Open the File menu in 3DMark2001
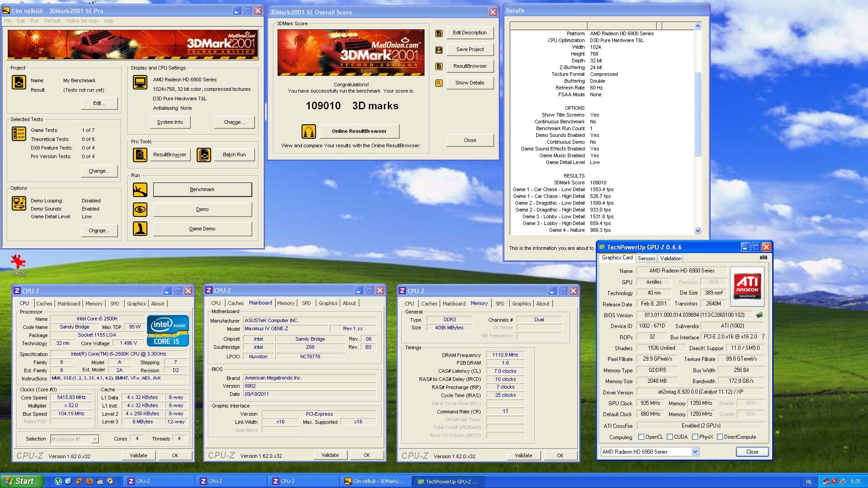 click(x=8, y=21)
